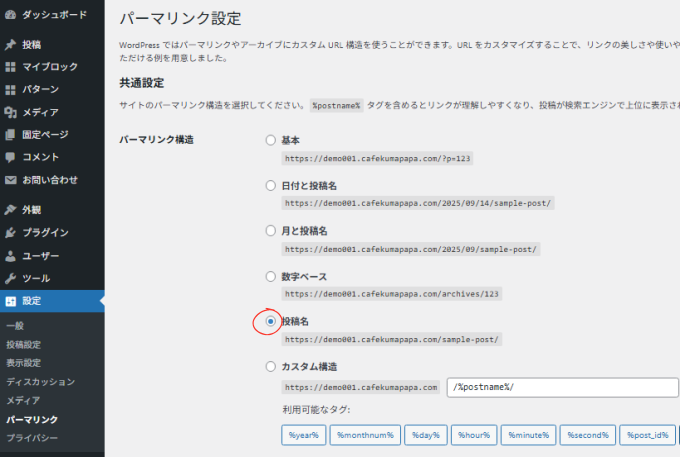Open the パターン menu
The image size is (680, 457).
pos(40,89)
